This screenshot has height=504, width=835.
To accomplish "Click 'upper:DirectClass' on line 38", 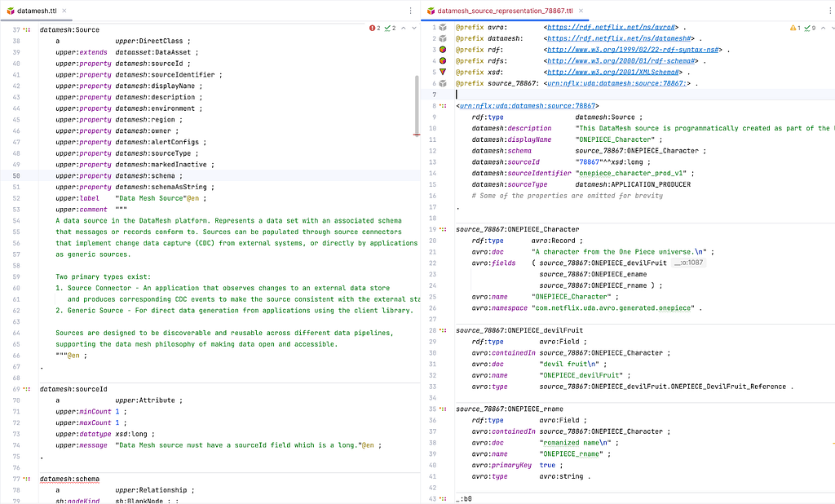I will coord(148,41).
